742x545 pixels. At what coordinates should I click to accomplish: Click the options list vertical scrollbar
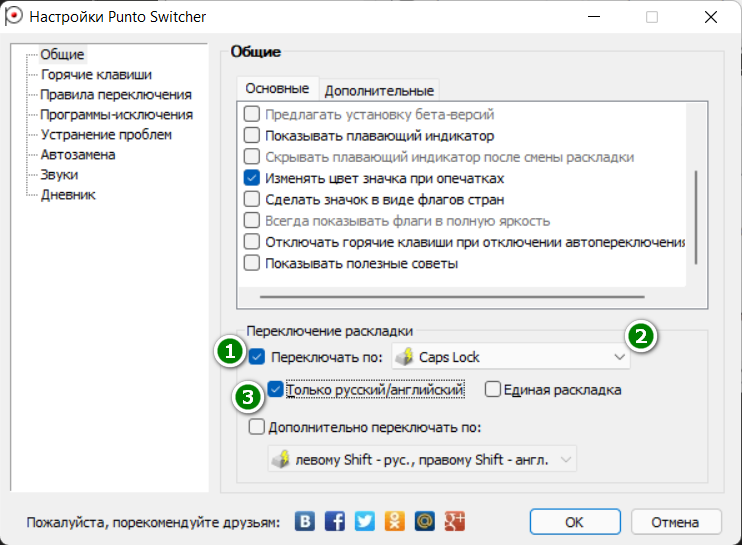(696, 217)
